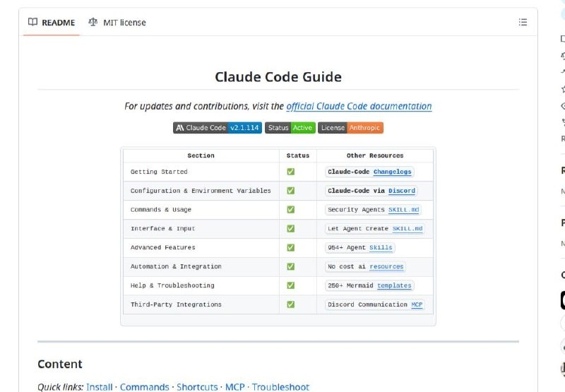This screenshot has width=565, height=392.
Task: Jump to the Troubleshoot quick link
Action: coord(280,387)
